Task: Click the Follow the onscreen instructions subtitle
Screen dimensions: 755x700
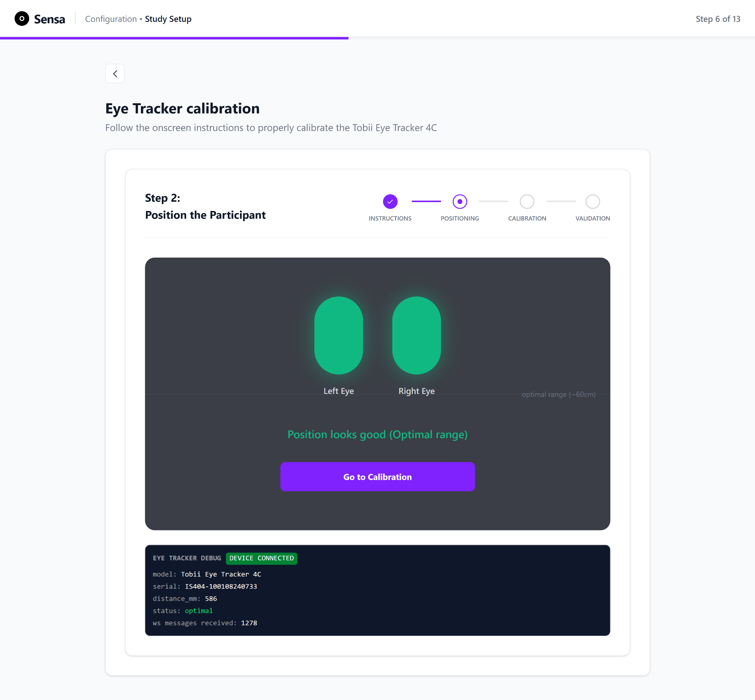Action: point(271,128)
